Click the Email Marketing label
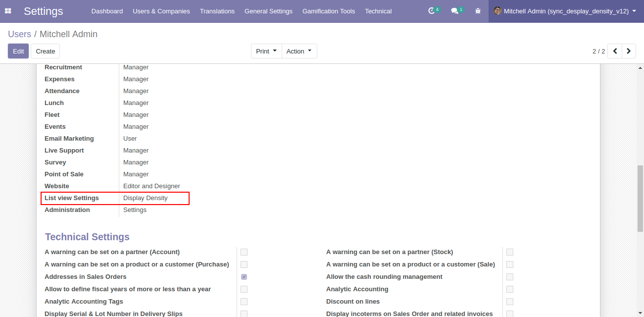644x317 pixels. click(x=69, y=139)
